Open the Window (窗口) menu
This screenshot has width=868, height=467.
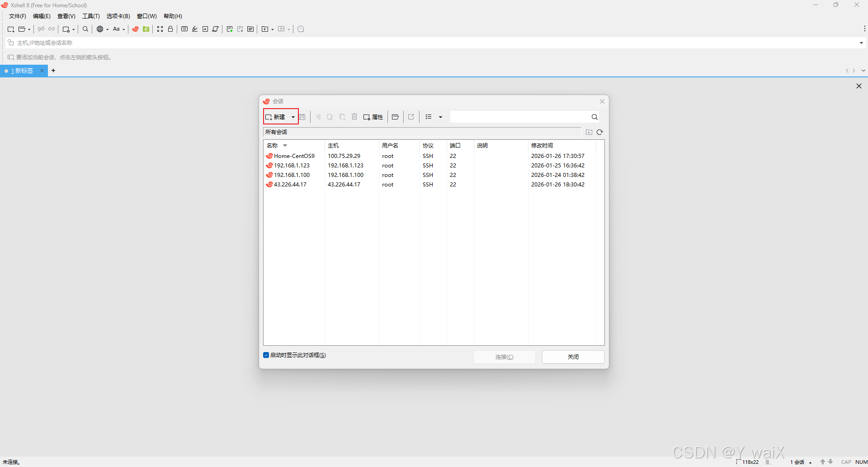(x=147, y=16)
